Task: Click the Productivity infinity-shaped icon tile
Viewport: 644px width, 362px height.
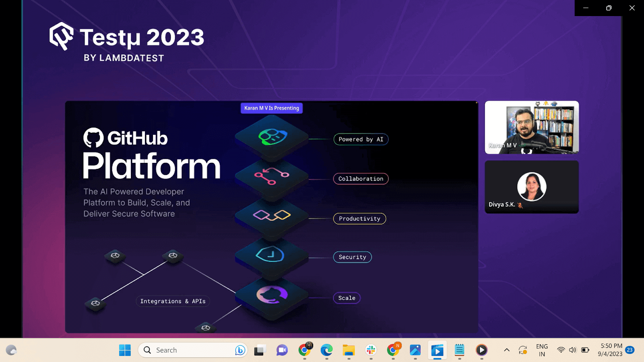Action: pyautogui.click(x=272, y=216)
